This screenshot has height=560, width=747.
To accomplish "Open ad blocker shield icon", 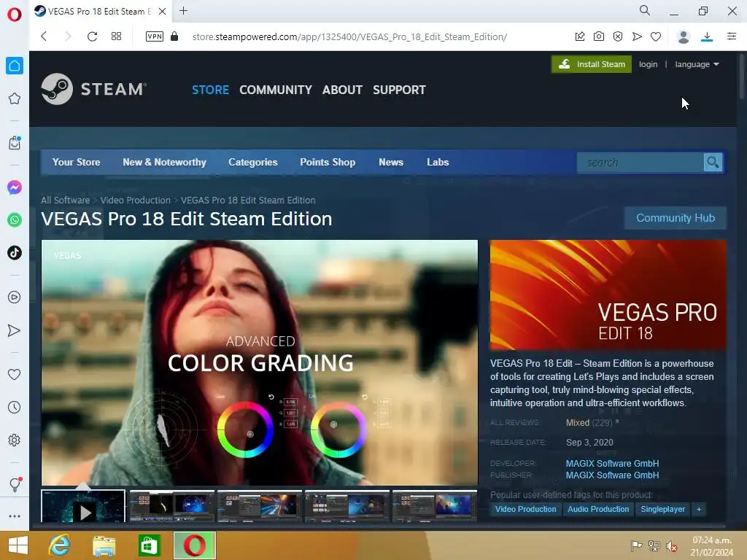I will pos(618,36).
